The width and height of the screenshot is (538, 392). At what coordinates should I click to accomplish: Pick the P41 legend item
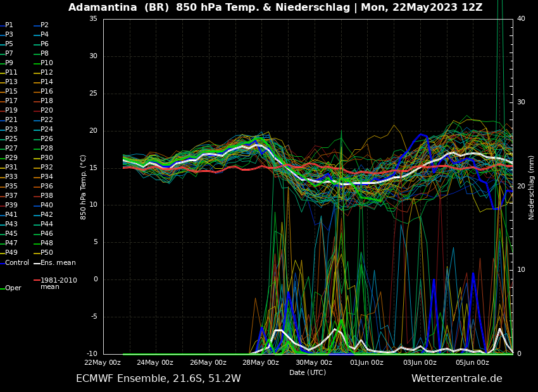tap(9, 214)
